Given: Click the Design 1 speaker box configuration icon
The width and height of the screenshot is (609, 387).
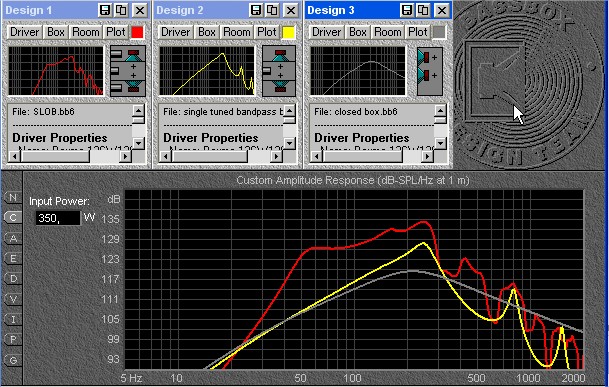Looking at the screenshot, I should (128, 71).
